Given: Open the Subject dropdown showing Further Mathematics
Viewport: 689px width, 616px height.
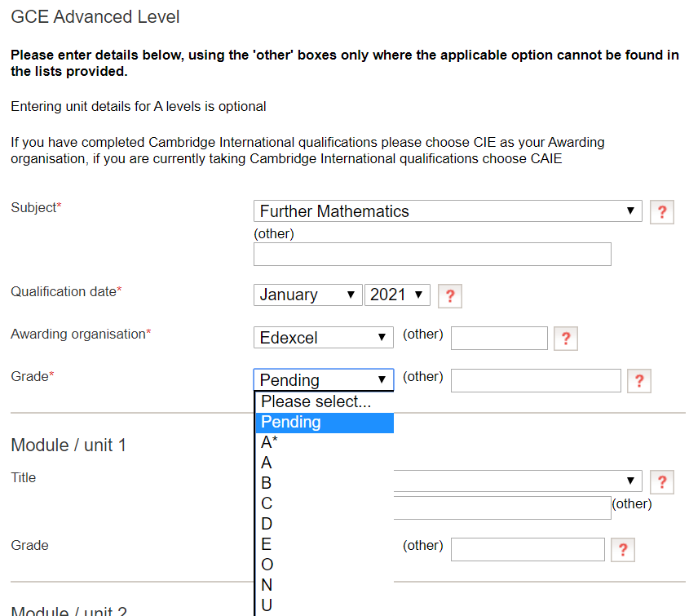Looking at the screenshot, I should pos(447,211).
